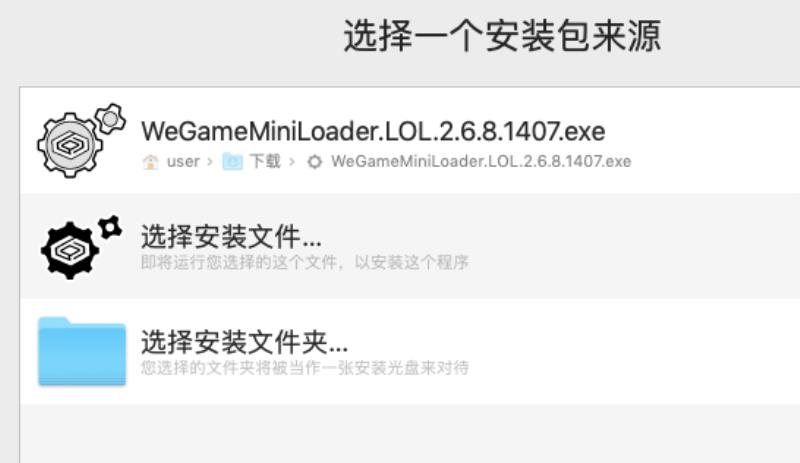The height and width of the screenshot is (463, 800).
Task: Click the 下载 folder icon in the breadcrumb
Action: coord(233,161)
